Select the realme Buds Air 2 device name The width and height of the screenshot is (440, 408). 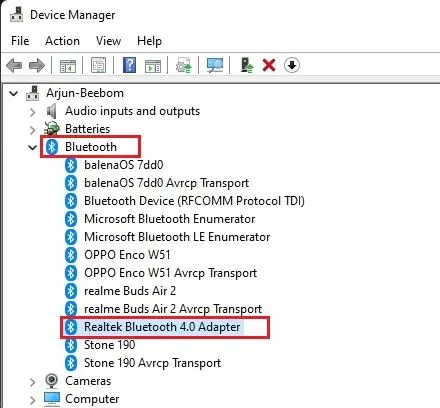pos(130,291)
